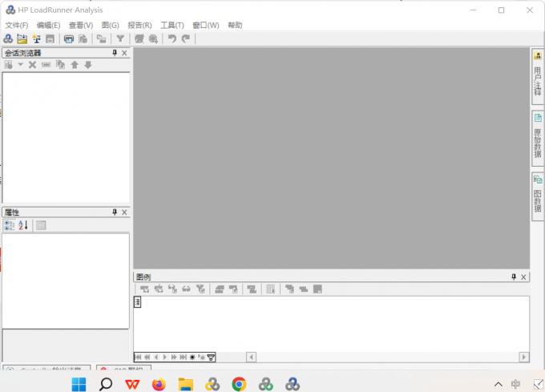
Task: Click the legend icon just right of the funnel
Action: (220, 289)
